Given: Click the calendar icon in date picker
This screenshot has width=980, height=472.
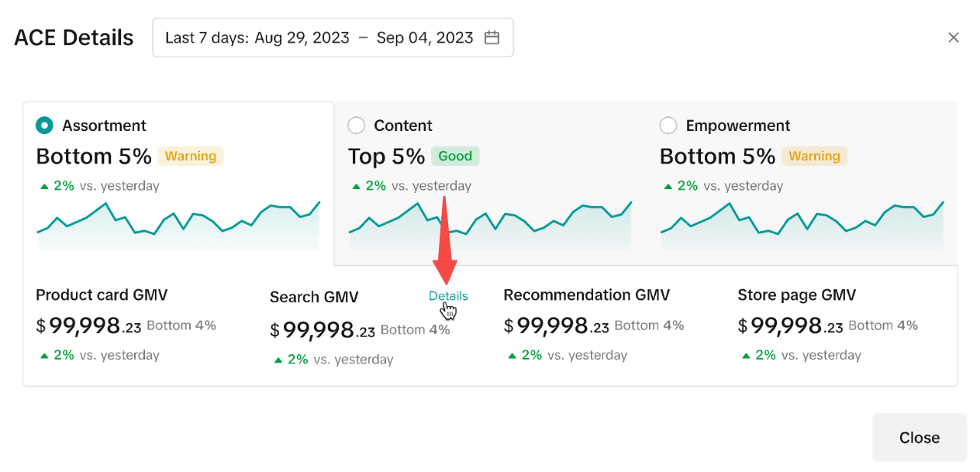Looking at the screenshot, I should [492, 38].
